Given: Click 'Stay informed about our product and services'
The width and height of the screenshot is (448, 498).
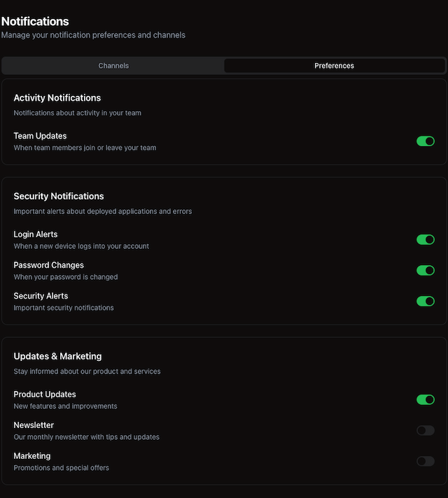Looking at the screenshot, I should coord(87,371).
